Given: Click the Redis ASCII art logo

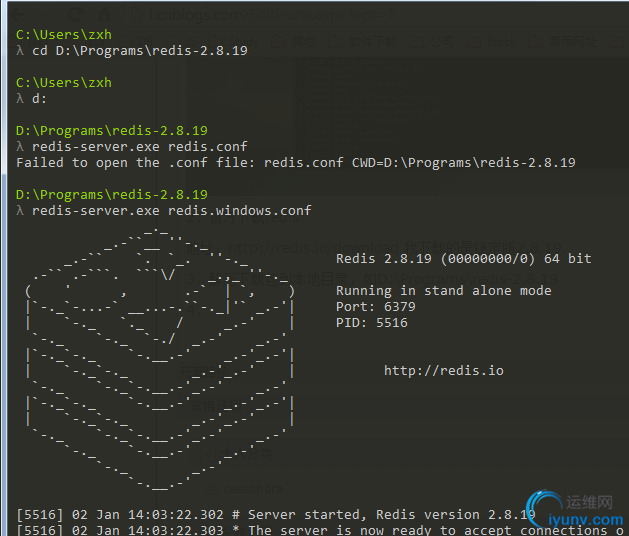Looking at the screenshot, I should [160, 359].
